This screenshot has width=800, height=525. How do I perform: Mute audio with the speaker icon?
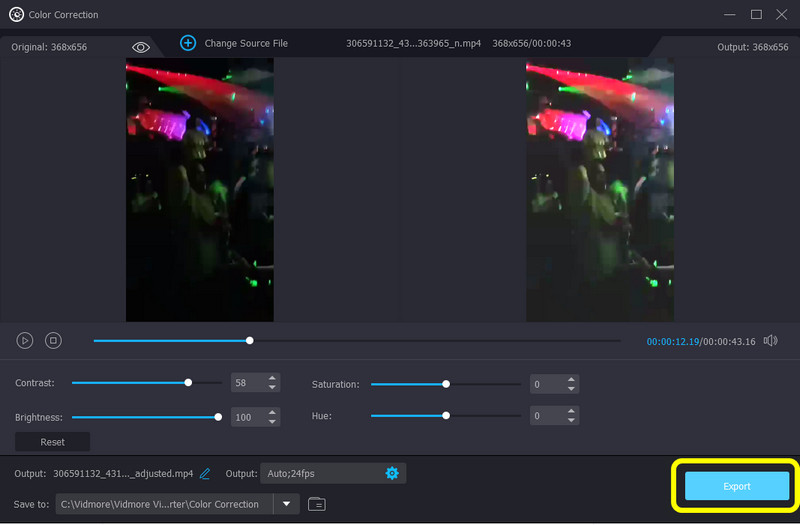click(770, 340)
